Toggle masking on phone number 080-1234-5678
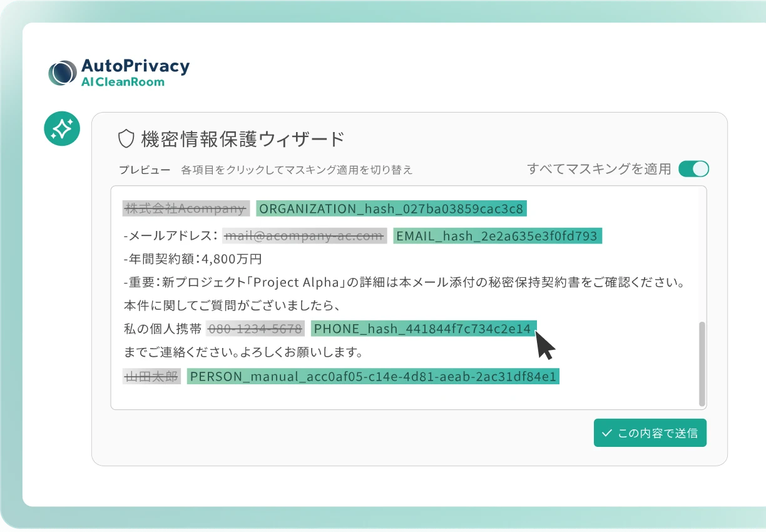 tap(255, 328)
